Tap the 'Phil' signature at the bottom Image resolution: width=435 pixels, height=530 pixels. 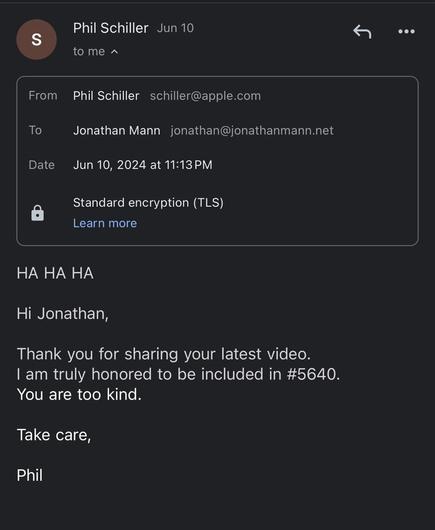pyautogui.click(x=30, y=475)
